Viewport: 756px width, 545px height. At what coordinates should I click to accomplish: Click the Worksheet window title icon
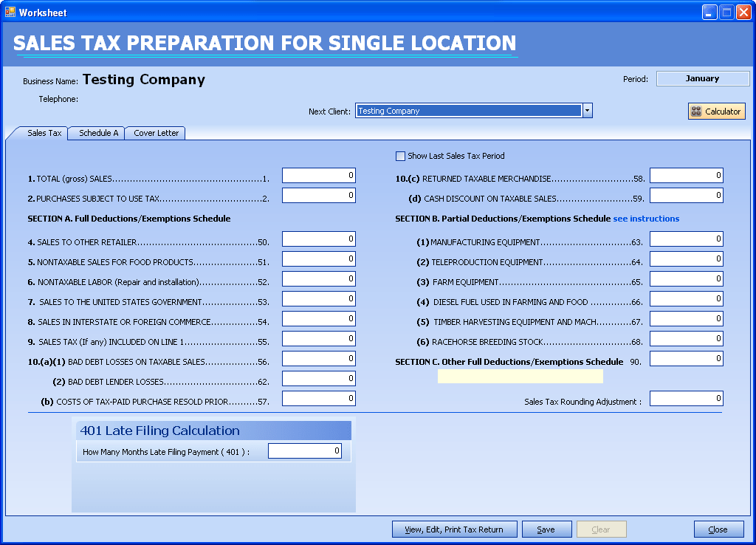pos(10,12)
